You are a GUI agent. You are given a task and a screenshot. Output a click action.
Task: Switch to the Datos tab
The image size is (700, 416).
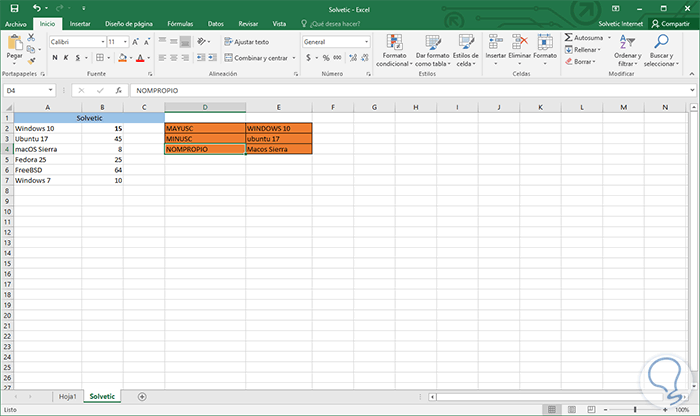(216, 24)
